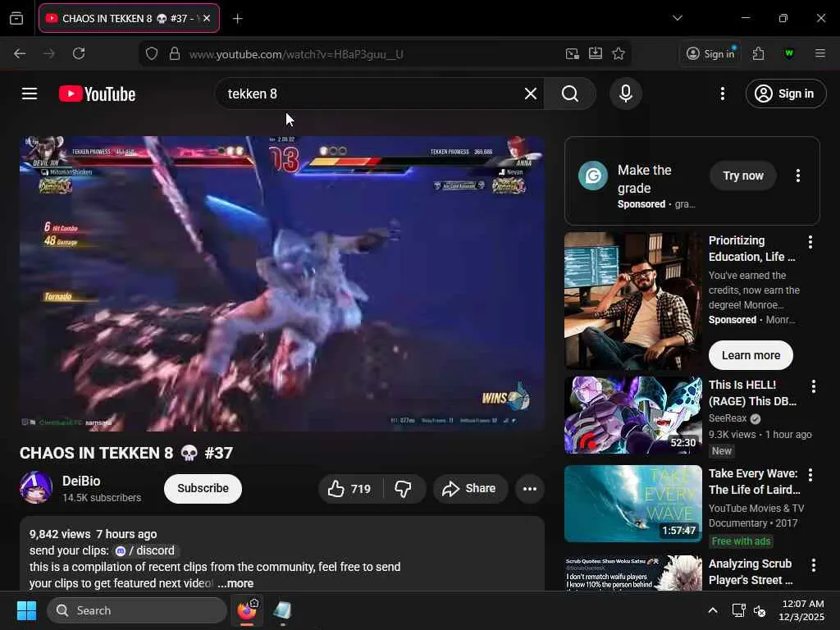Open the second taskbar app icon
Viewport: 840px width, 630px height.
(x=282, y=610)
